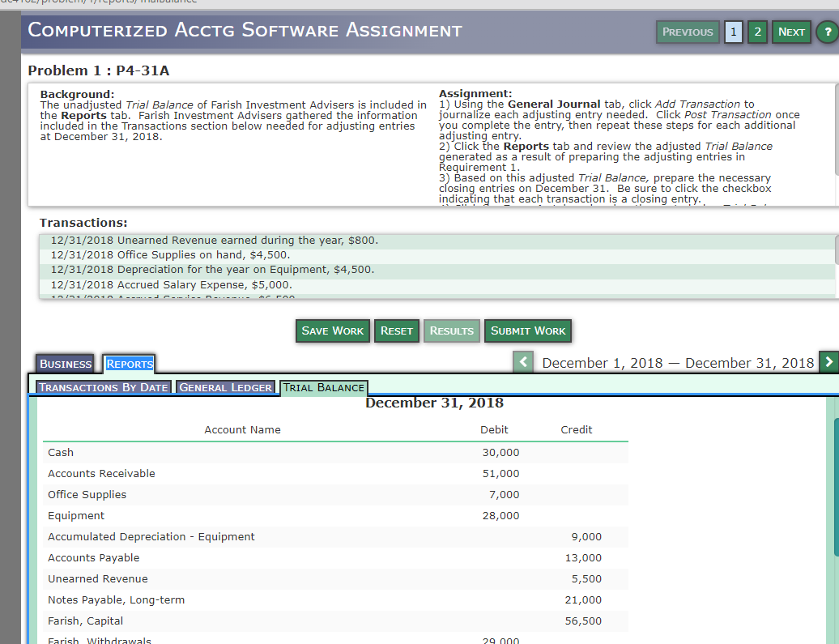Click the Save Work button
Screen dimensions: 839x644
point(332,331)
